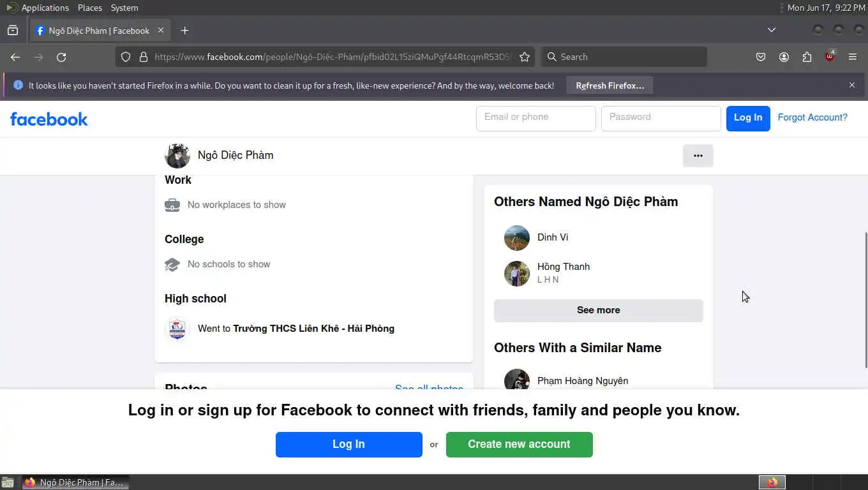Click 'Others Named Ngô Diệc Phàm' heading
The image size is (868, 490).
pos(586,202)
